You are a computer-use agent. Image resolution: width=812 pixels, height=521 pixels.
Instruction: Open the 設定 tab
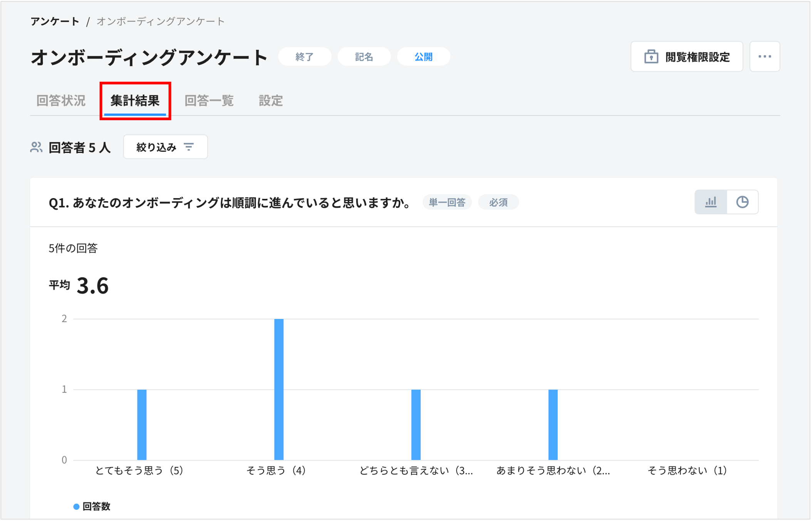click(271, 101)
